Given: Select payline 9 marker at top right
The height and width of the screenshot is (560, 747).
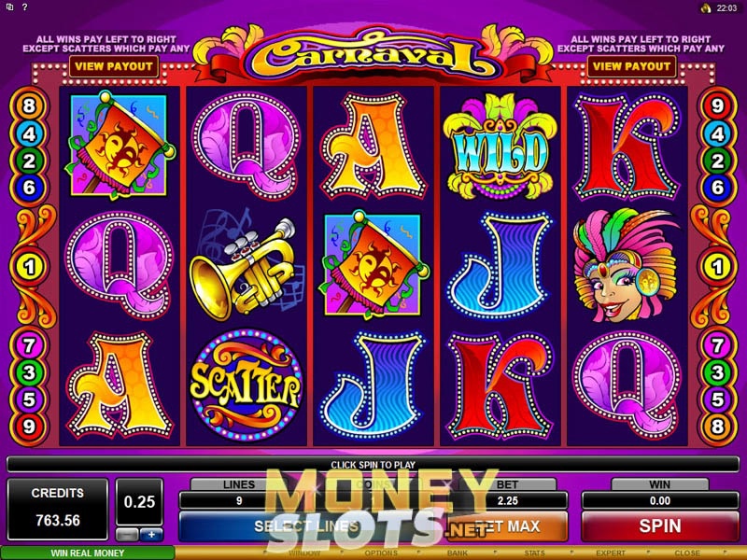Looking at the screenshot, I should (x=717, y=105).
